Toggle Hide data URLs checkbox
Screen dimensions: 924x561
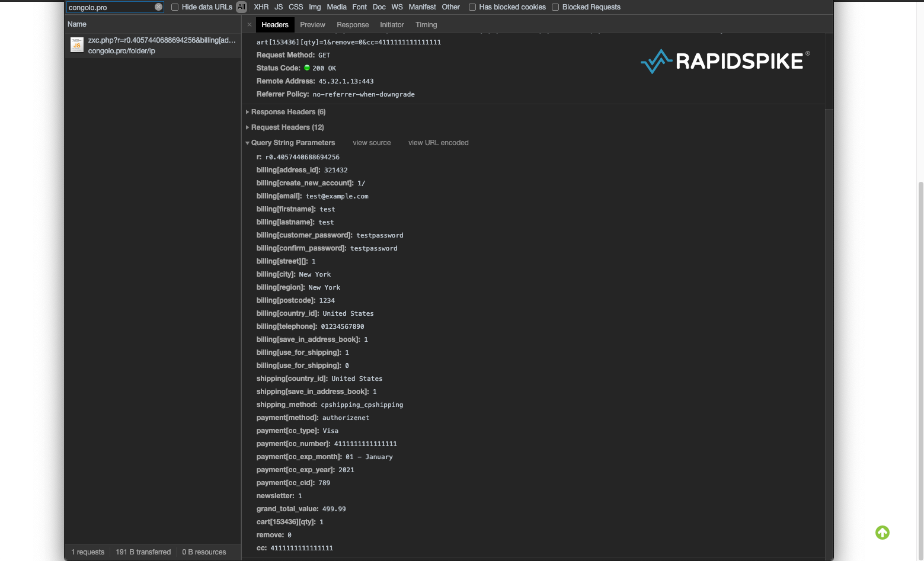pyautogui.click(x=175, y=7)
